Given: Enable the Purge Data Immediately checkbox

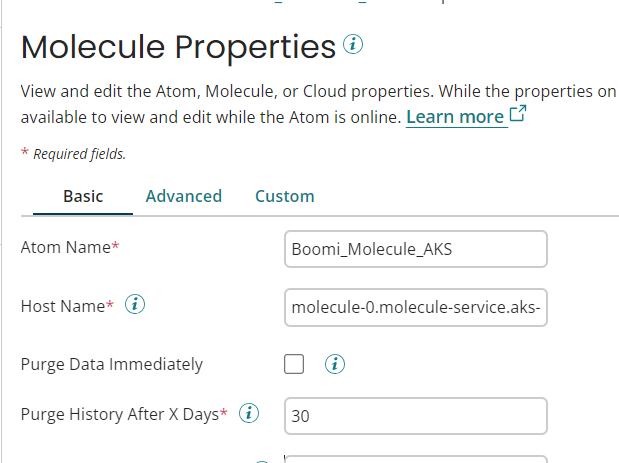Looking at the screenshot, I should pyautogui.click(x=294, y=364).
